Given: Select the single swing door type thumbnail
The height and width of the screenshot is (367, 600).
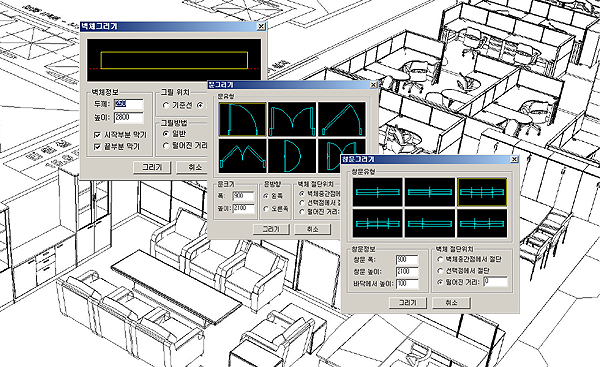Looking at the screenshot, I should tap(243, 119).
